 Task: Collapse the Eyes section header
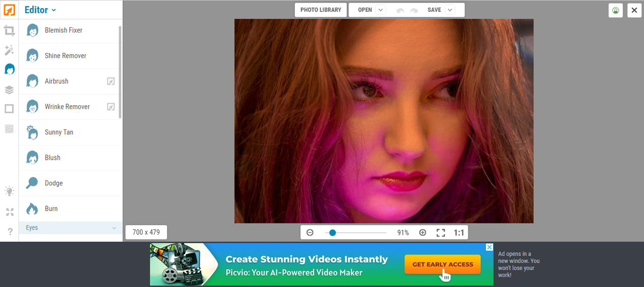coord(70,228)
